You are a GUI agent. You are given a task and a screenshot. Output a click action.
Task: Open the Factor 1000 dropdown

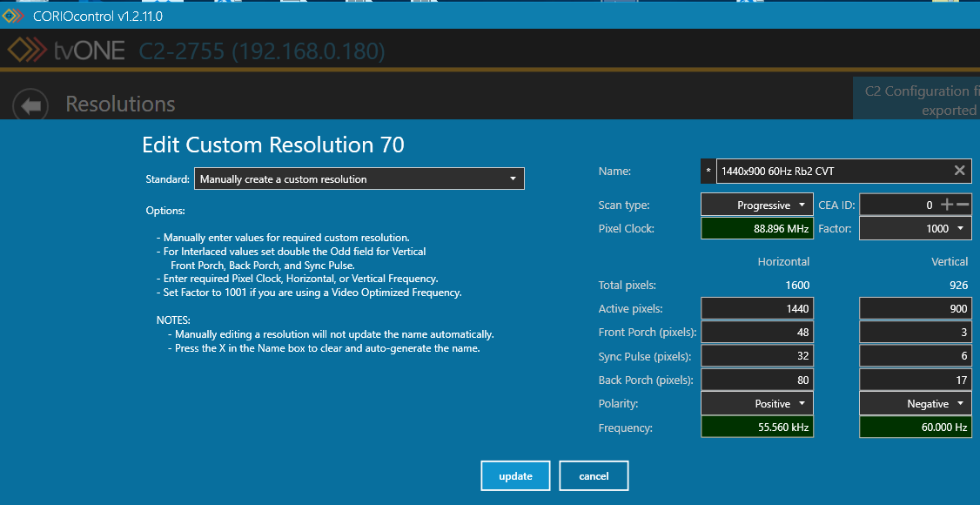[916, 228]
